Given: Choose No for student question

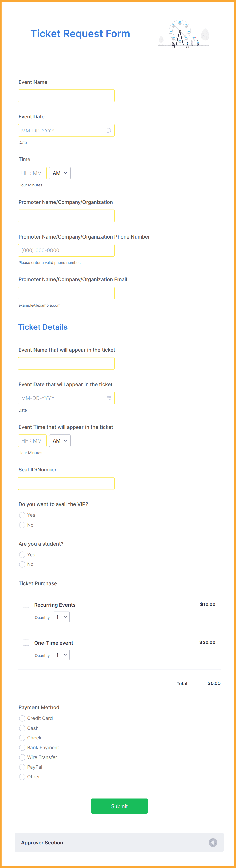Looking at the screenshot, I should 22,564.
